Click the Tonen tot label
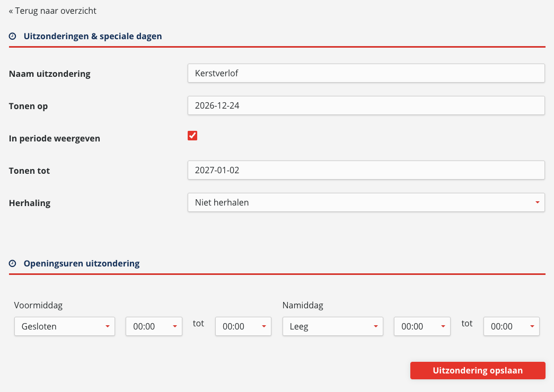 29,171
